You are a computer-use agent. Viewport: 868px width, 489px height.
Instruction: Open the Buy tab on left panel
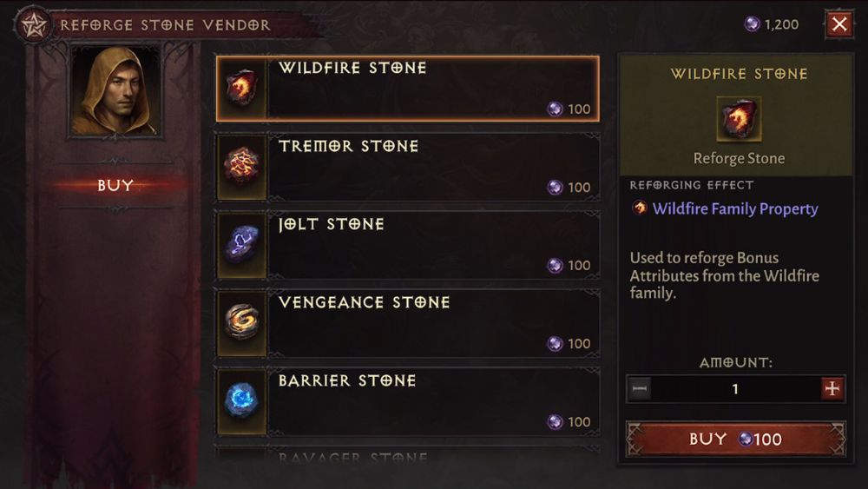115,185
